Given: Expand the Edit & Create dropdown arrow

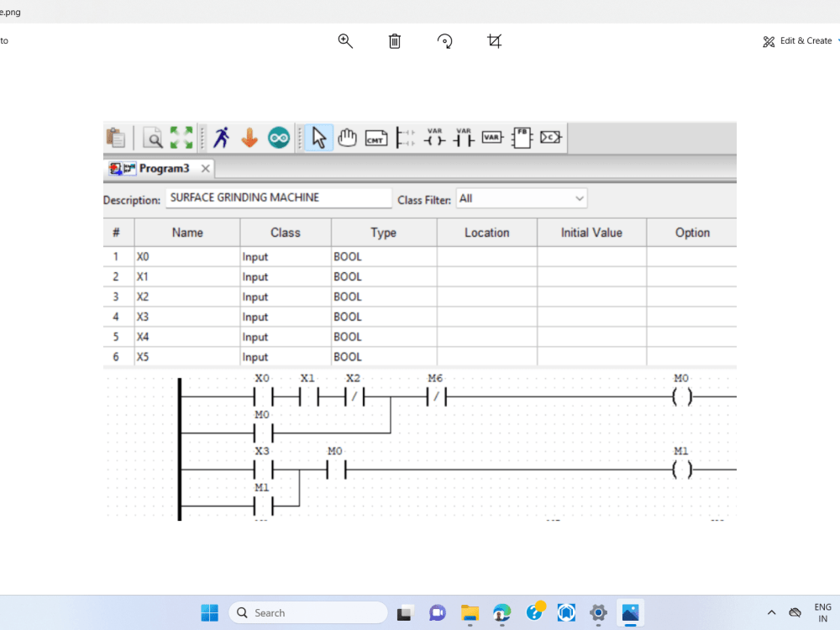Looking at the screenshot, I should tap(837, 40).
